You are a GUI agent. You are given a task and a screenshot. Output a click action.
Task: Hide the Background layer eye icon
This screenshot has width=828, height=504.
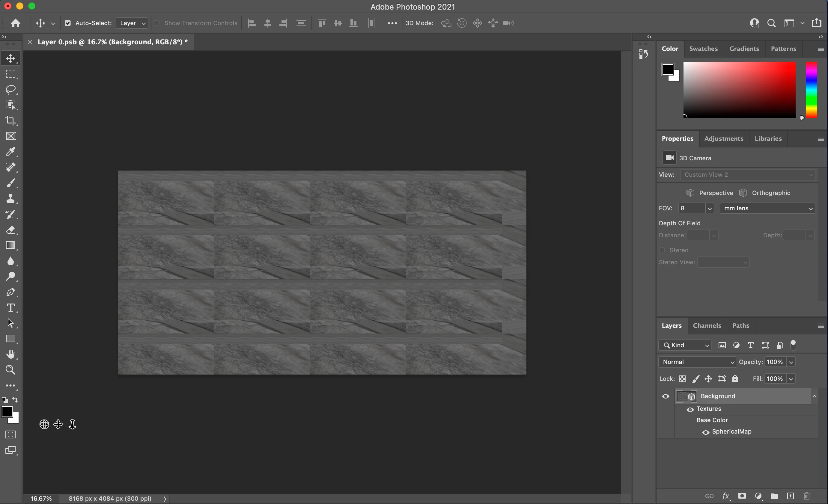pos(665,396)
